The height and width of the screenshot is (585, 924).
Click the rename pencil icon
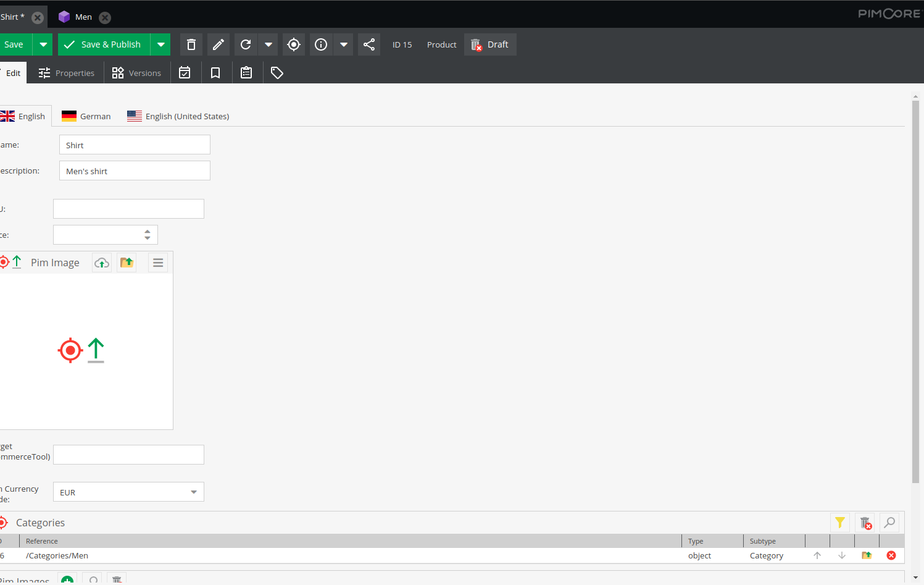[x=219, y=44]
